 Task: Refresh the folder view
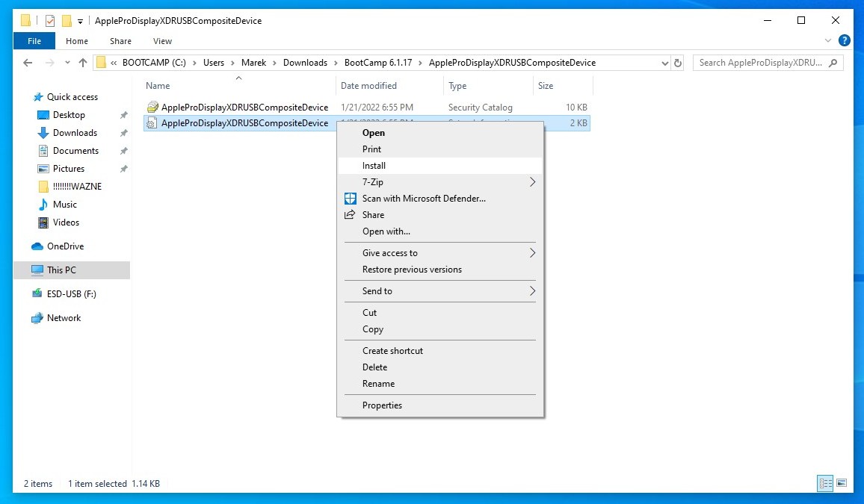tap(678, 63)
